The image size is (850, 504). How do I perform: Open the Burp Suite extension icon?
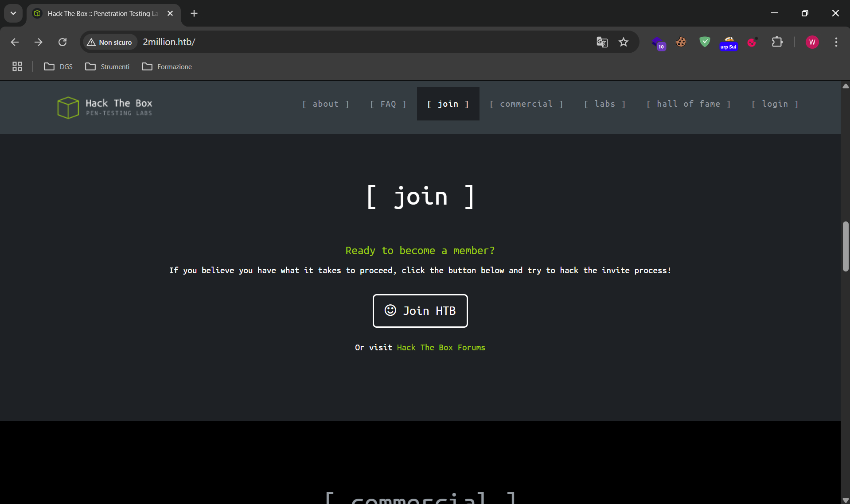[729, 43]
